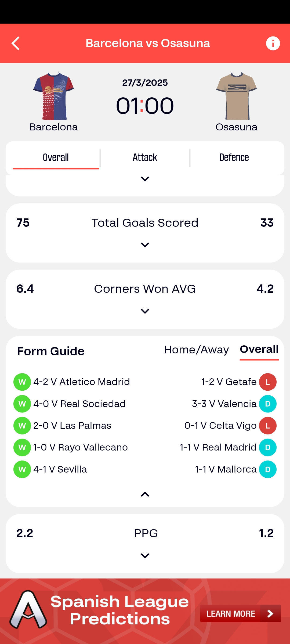The width and height of the screenshot is (290, 644).
Task: Tap the Osasuna jersey icon
Action: tap(237, 96)
